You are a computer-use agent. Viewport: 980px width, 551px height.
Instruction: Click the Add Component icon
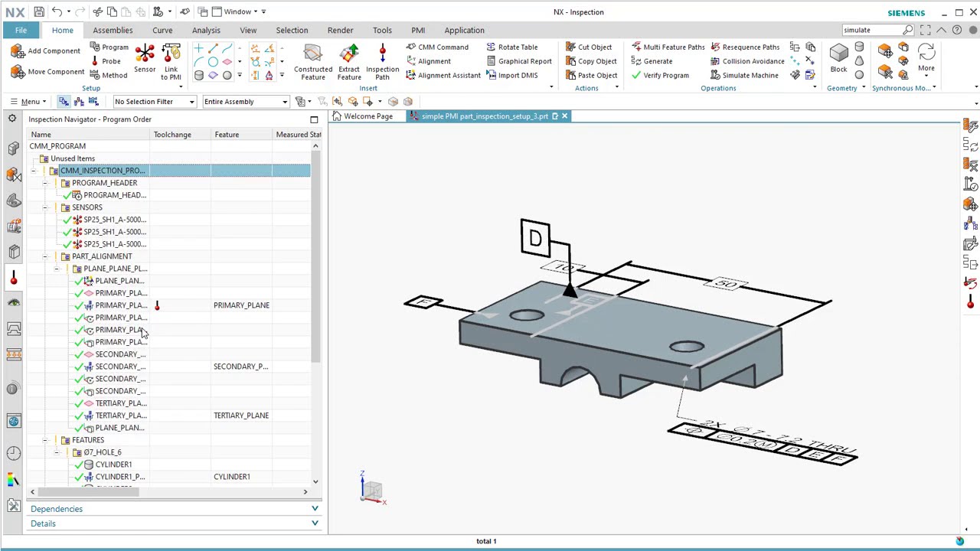click(x=18, y=51)
